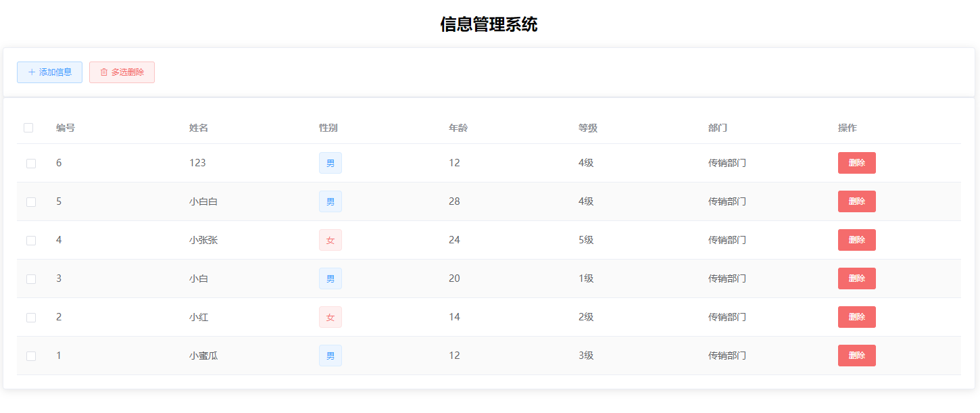Click the 多选删除 button

click(x=122, y=72)
